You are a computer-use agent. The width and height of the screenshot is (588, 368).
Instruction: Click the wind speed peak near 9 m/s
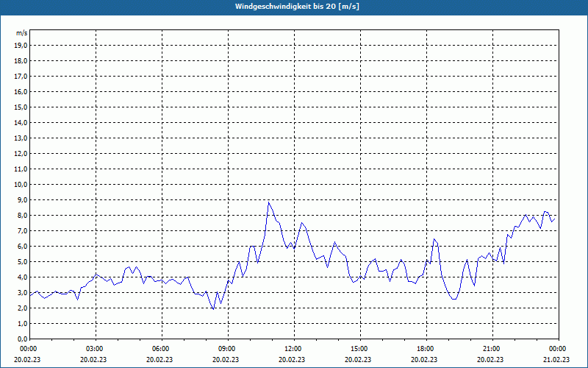click(268, 202)
